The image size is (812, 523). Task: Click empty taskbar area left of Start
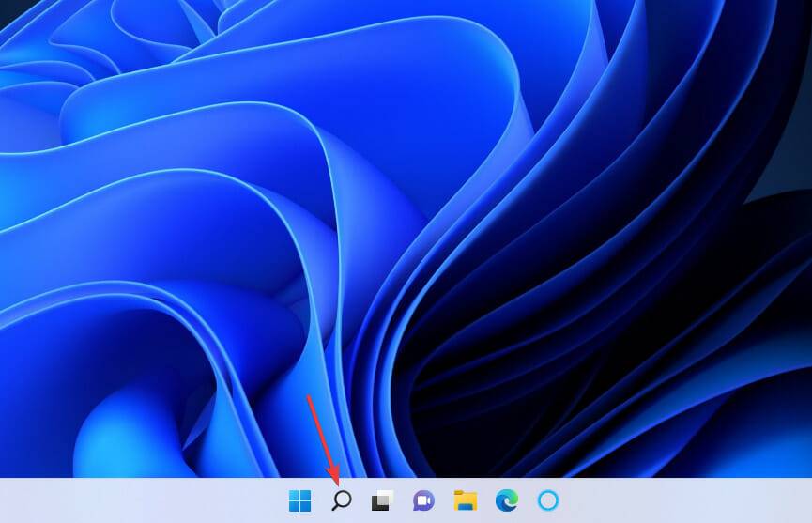pyautogui.click(x=141, y=500)
